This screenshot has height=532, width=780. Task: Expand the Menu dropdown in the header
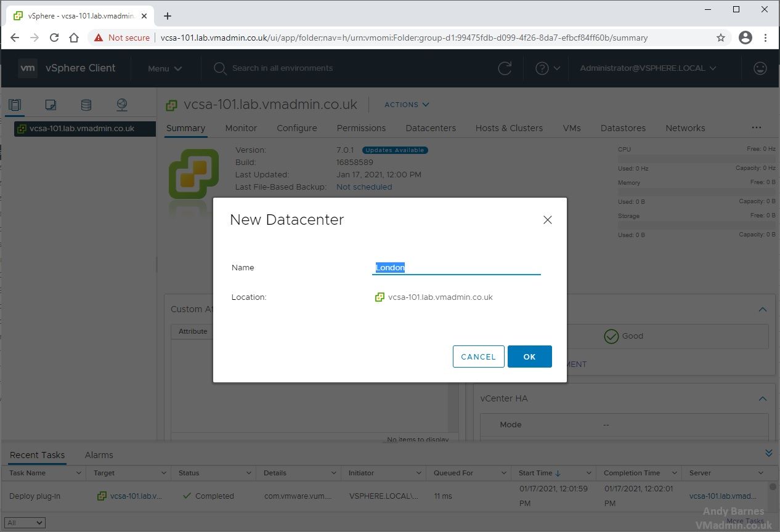[165, 68]
